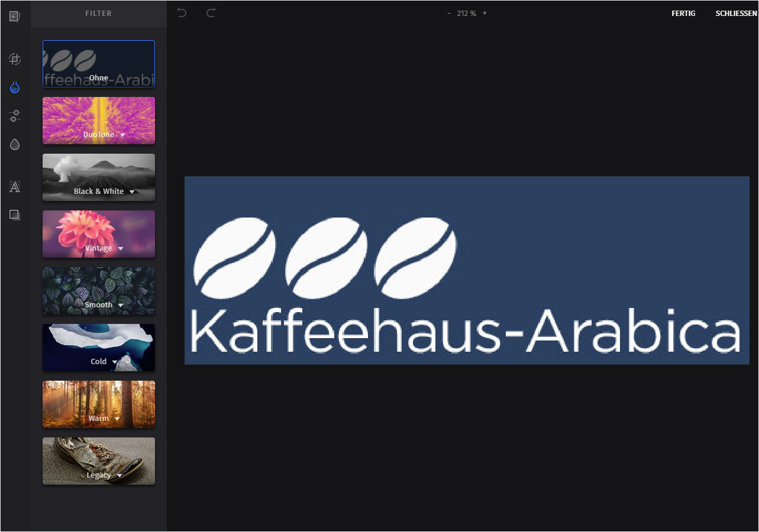Zoom out with the minus button
Viewport: 759px width, 532px height.
(449, 13)
